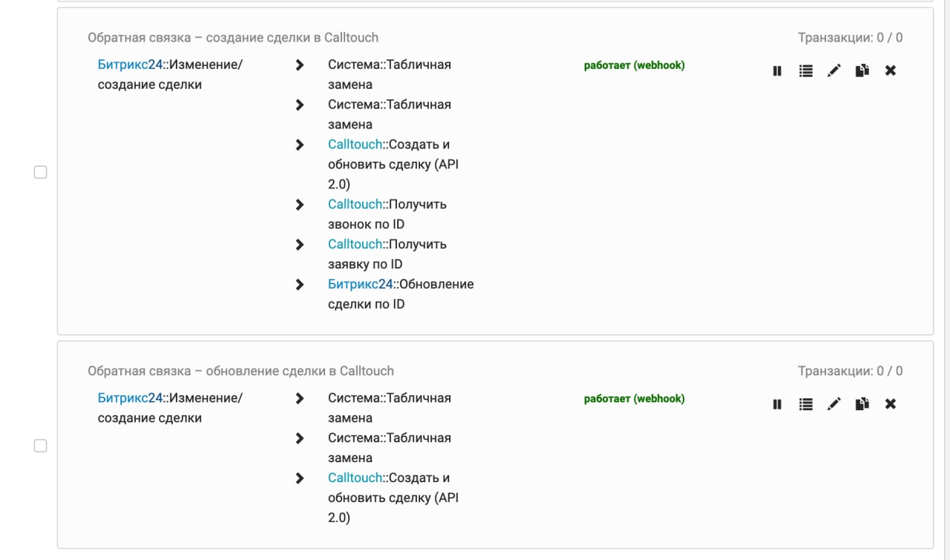Expand second «Табличная замена» step in обновление card
This screenshot has width=950, height=560.
(x=300, y=438)
